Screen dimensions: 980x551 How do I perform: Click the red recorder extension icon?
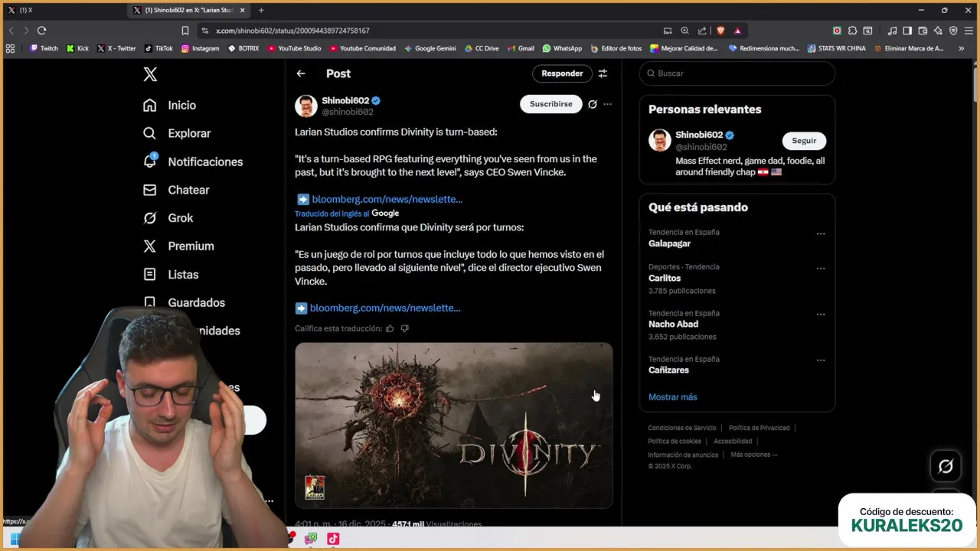click(x=837, y=31)
